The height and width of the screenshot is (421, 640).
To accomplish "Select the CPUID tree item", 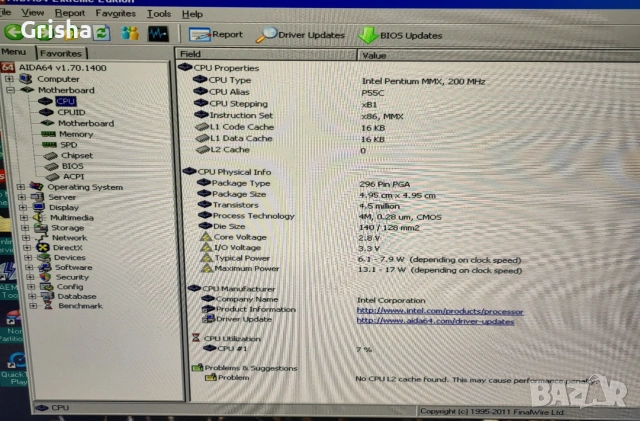I will pos(71,112).
